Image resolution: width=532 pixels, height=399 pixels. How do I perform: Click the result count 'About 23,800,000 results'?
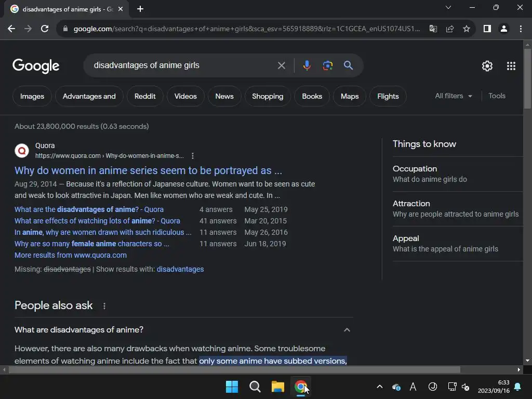82,126
